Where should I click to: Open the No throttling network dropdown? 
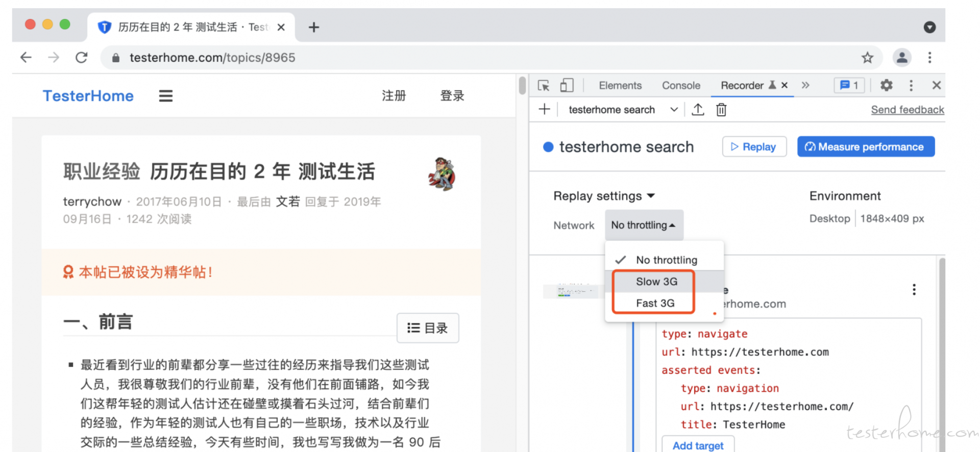[644, 225]
